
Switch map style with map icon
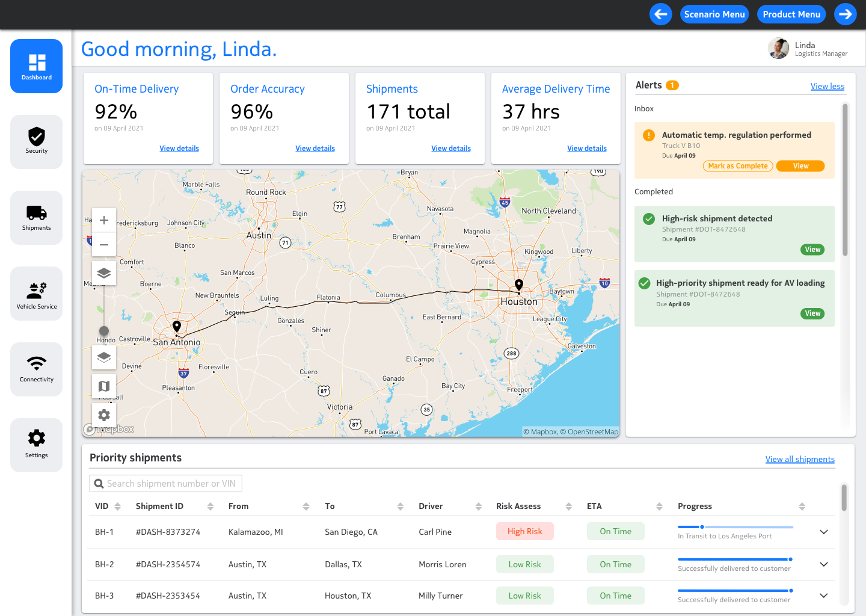click(104, 386)
